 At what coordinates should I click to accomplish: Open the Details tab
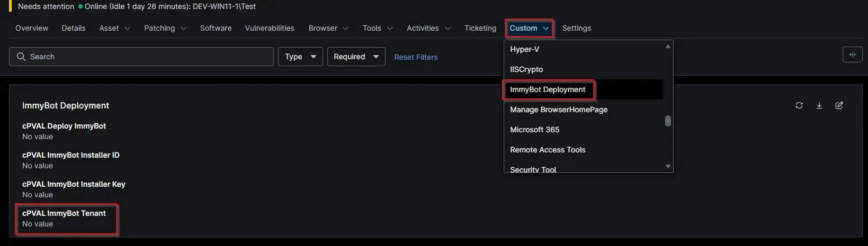(x=74, y=28)
